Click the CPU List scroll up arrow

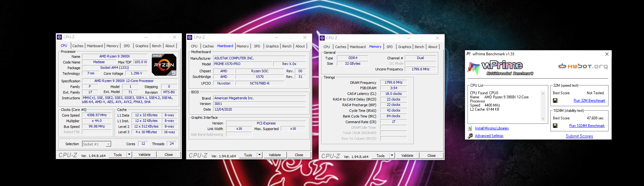(x=543, y=94)
